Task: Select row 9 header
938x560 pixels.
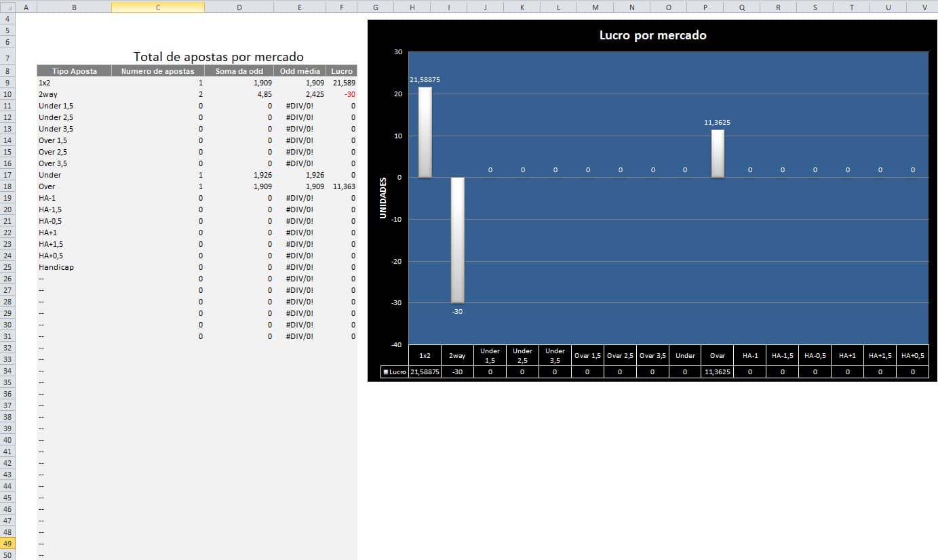Action: pos(7,83)
